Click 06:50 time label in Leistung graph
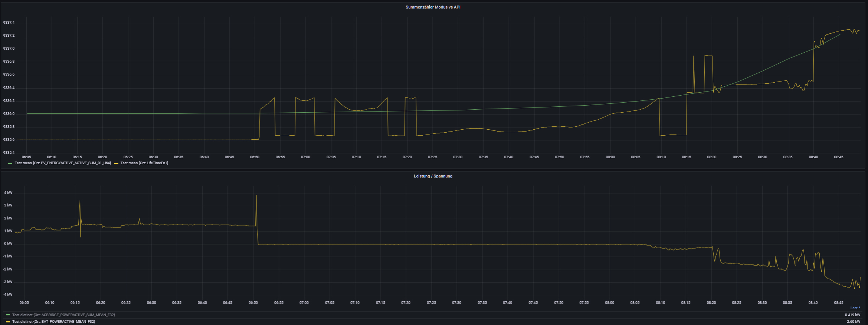Image resolution: width=868 pixels, height=325 pixels. [x=253, y=303]
